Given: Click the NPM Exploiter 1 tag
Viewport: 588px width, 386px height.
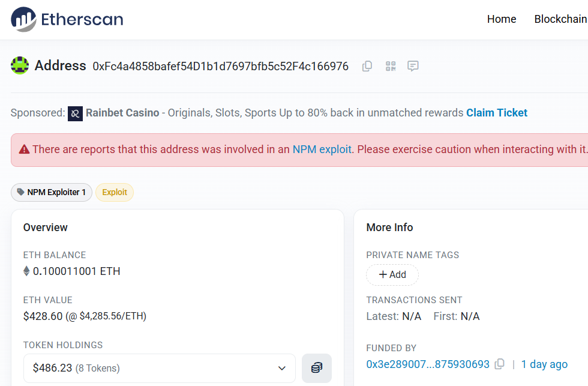Looking at the screenshot, I should point(52,193).
